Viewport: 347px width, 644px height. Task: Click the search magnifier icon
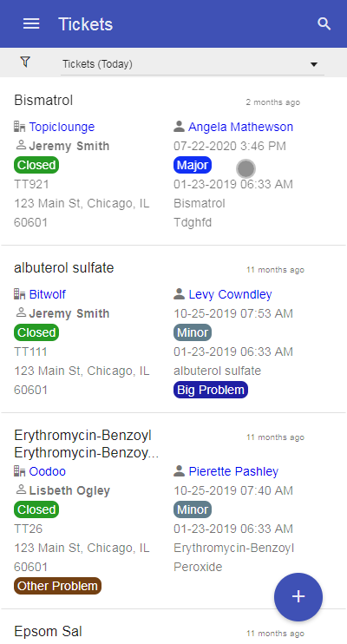pyautogui.click(x=324, y=23)
